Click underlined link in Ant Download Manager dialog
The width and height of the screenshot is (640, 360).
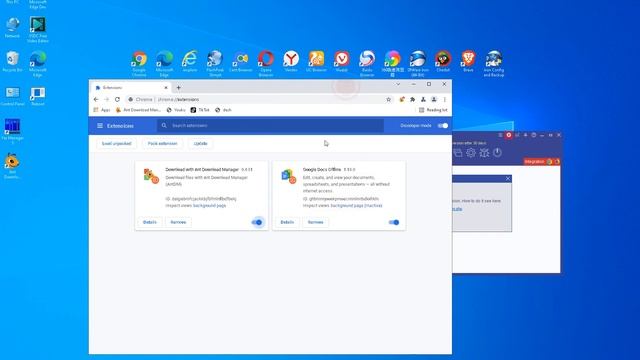[457, 209]
